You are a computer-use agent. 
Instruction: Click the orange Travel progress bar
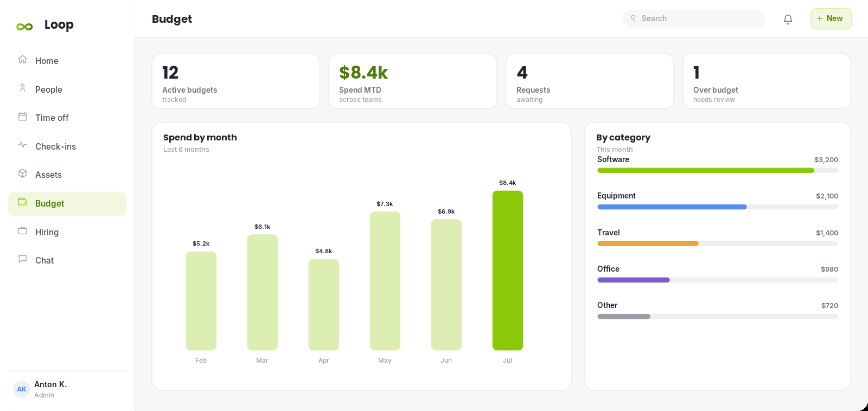point(648,243)
